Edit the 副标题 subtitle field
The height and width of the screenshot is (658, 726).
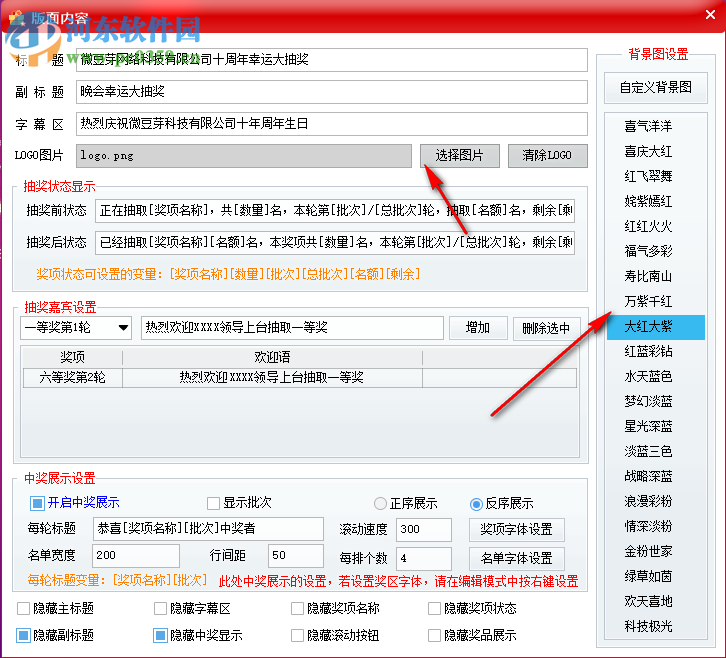click(332, 92)
